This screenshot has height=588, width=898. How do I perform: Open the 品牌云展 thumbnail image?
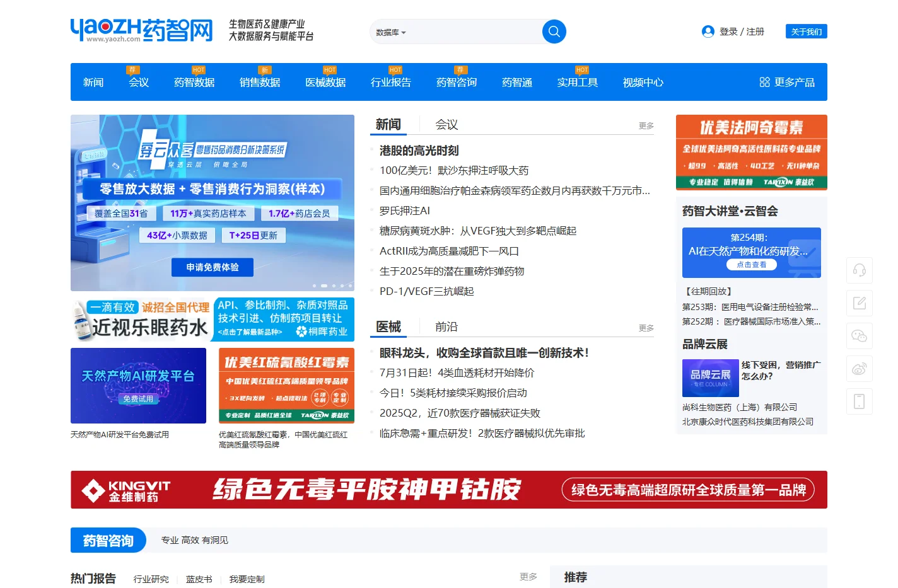pyautogui.click(x=710, y=378)
